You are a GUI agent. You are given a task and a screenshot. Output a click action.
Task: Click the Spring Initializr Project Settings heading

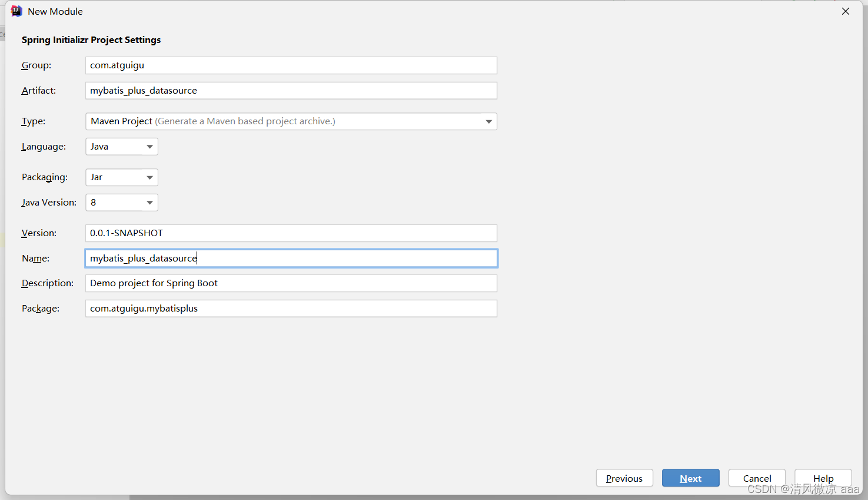pyautogui.click(x=91, y=40)
